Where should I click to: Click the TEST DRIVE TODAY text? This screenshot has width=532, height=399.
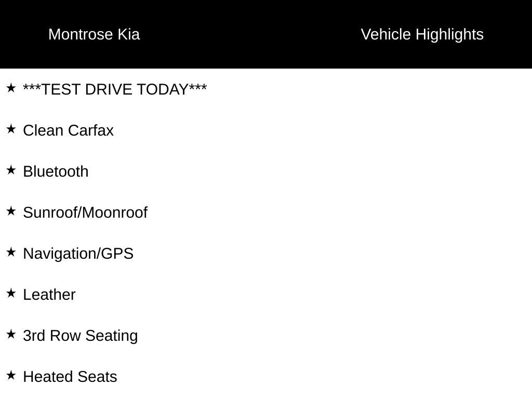[x=115, y=89]
